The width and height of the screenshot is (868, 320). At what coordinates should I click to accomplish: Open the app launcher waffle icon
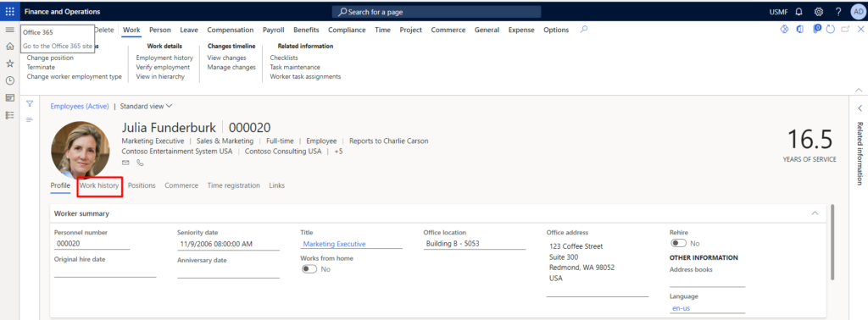pyautogui.click(x=10, y=12)
